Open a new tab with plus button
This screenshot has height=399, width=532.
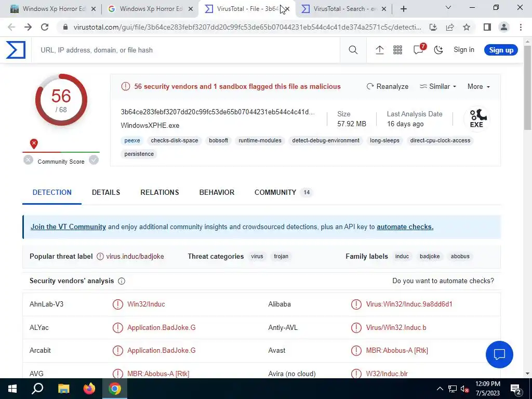(x=403, y=9)
